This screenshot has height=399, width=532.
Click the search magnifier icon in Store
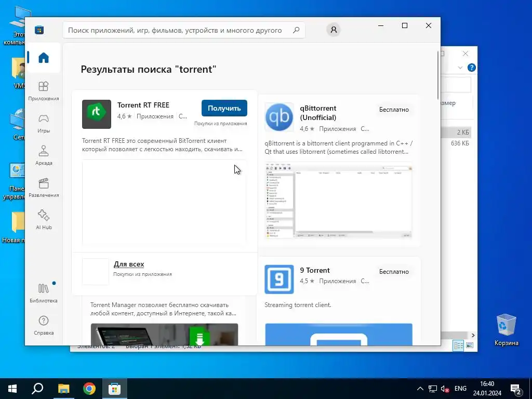pos(296,30)
